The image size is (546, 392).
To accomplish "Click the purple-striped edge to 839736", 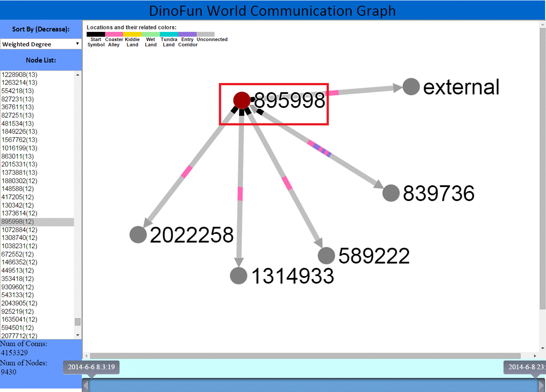I will (x=319, y=149).
